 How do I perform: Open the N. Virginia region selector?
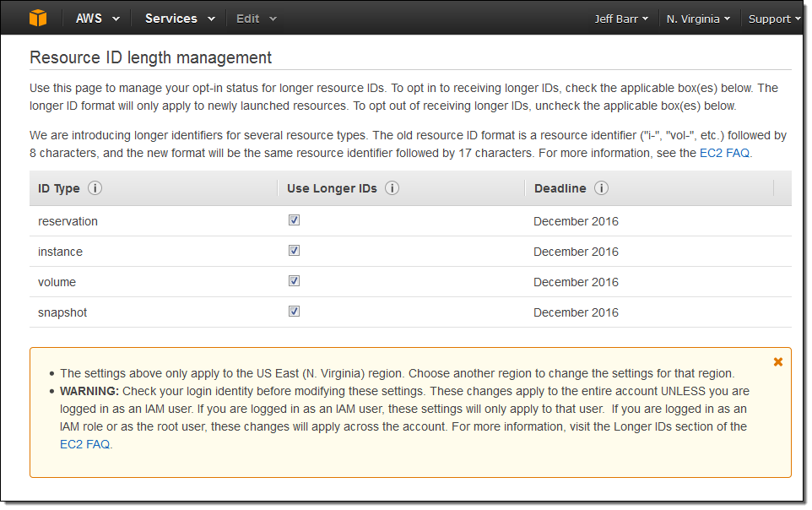point(698,19)
